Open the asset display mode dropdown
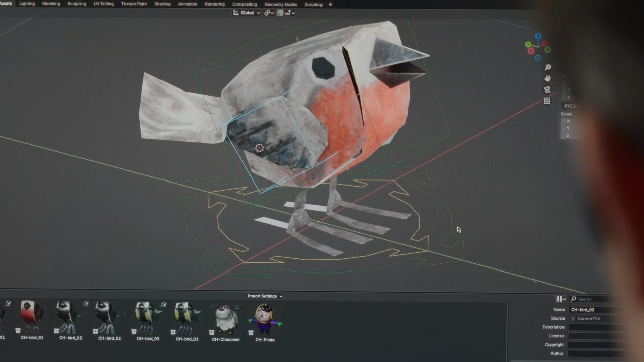The image size is (644, 362). point(561,299)
